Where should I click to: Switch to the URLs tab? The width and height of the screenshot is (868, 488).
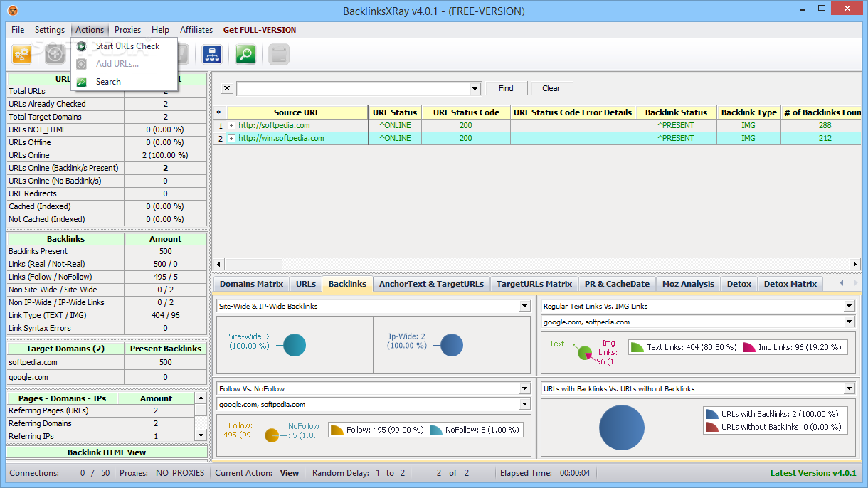[306, 284]
